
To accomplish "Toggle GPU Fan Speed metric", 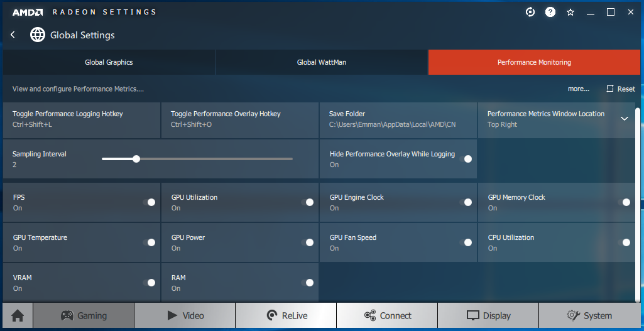I will pyautogui.click(x=466, y=242).
